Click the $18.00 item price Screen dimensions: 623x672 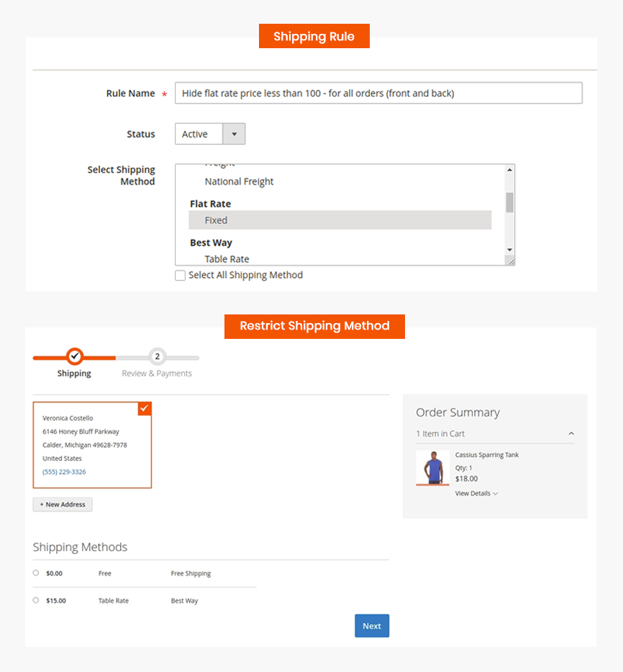466,478
